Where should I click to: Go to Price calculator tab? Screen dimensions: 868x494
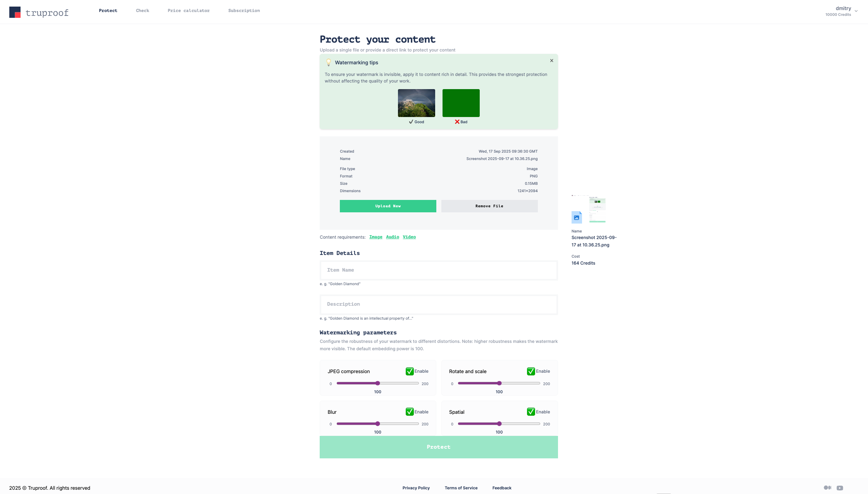[189, 11]
